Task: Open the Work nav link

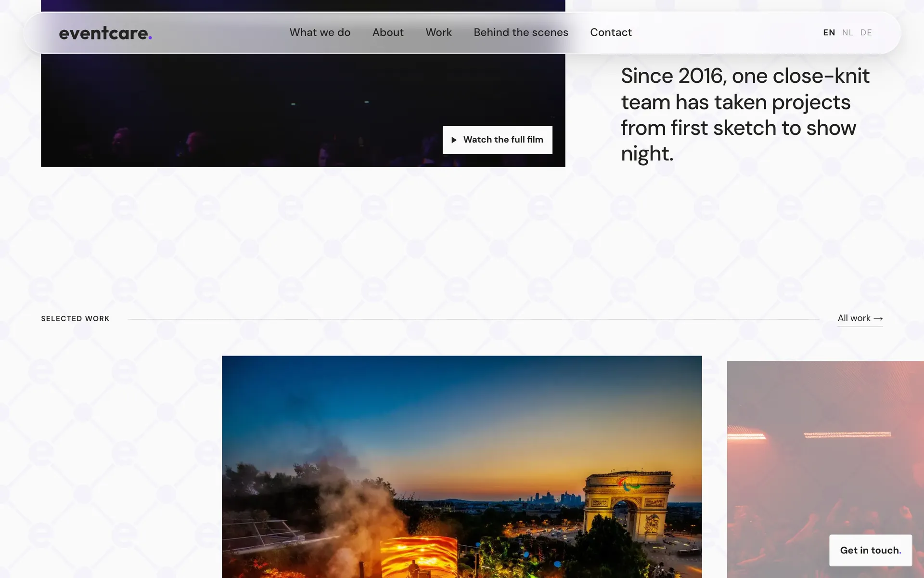Action: 438,32
